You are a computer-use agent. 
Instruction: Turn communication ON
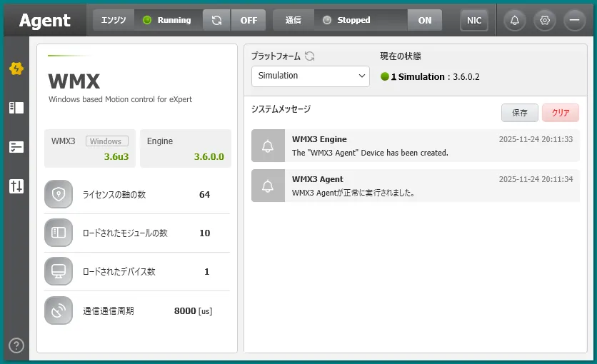(425, 20)
